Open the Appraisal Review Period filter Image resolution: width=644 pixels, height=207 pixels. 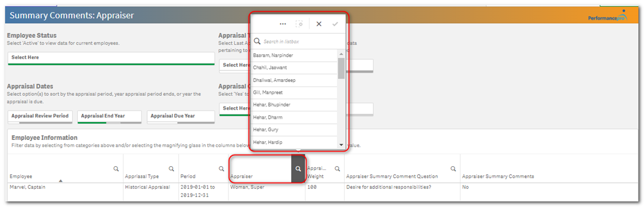pyautogui.click(x=40, y=117)
